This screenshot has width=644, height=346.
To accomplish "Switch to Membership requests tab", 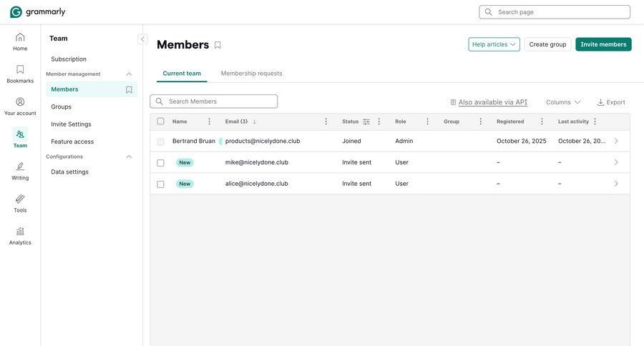I will tap(251, 74).
